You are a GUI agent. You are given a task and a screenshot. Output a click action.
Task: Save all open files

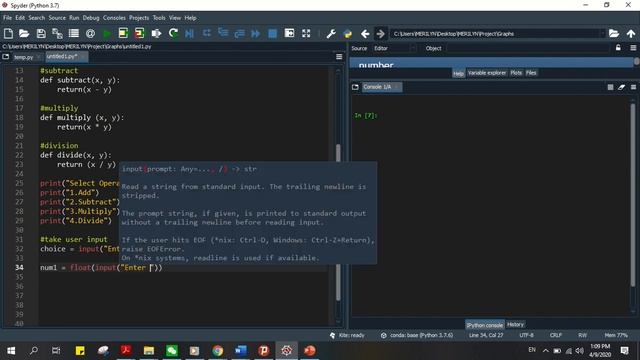(x=57, y=33)
